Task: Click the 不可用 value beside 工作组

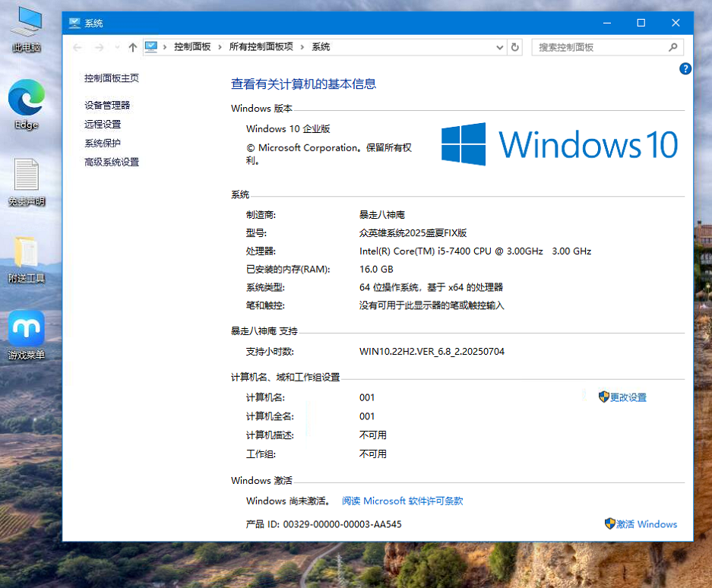Action: click(373, 454)
